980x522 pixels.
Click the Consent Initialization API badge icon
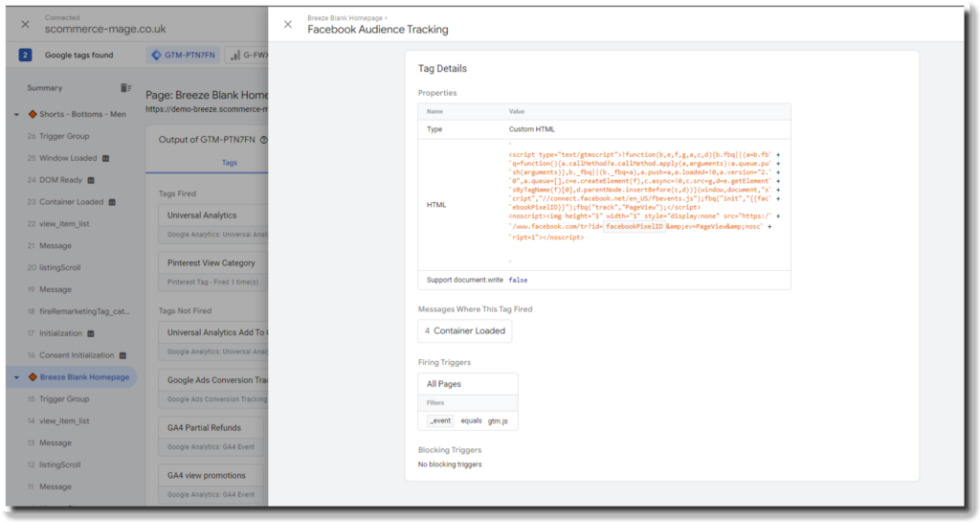[x=122, y=355]
